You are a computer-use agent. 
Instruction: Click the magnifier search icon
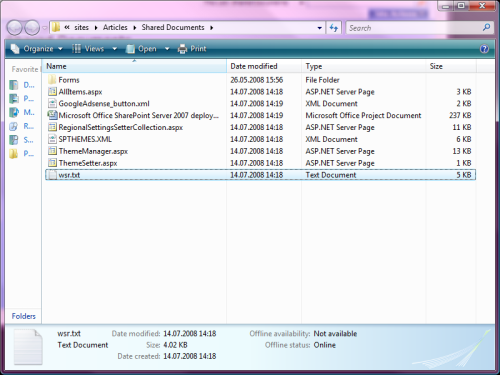click(487, 27)
